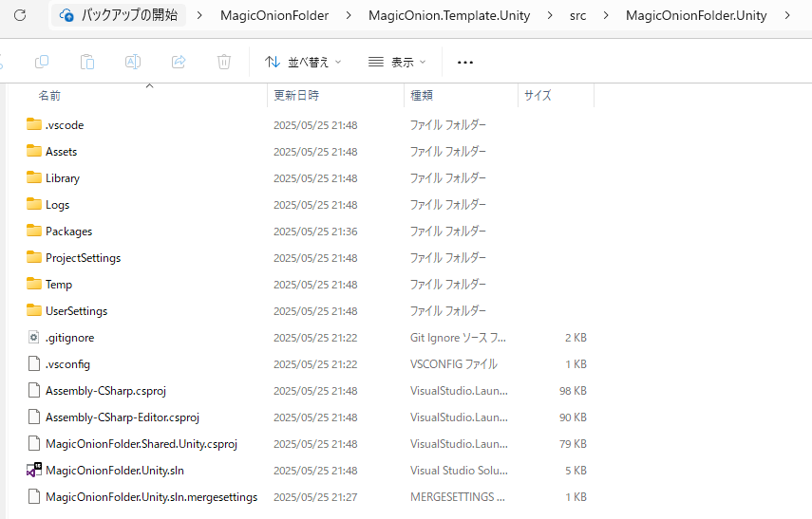The image size is (812, 519).
Task: Click the VSCONFIG ファイル type cell
Action: pyautogui.click(x=454, y=363)
